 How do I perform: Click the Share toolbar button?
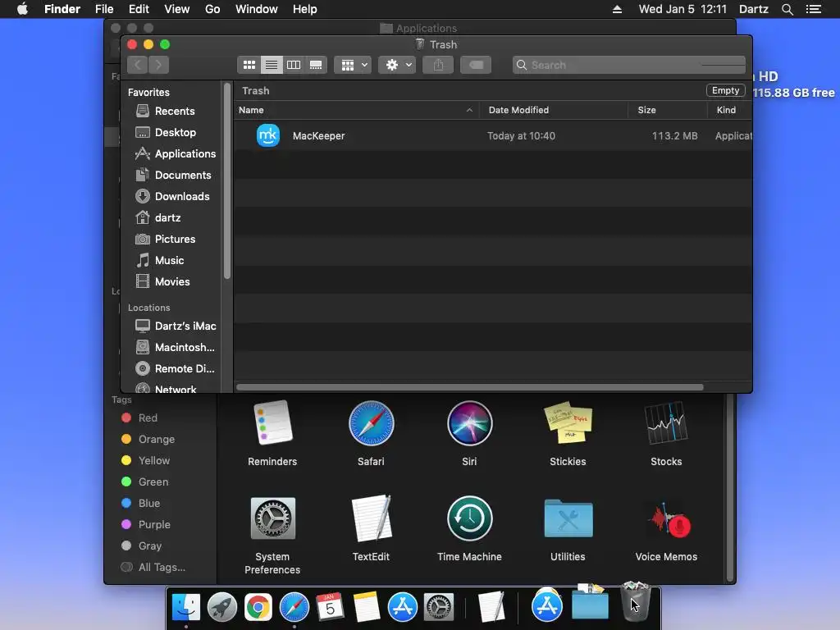coord(438,65)
